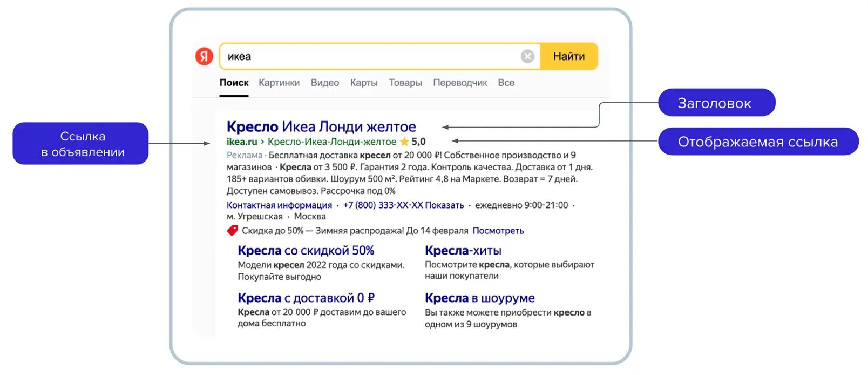Click the Кресло-Икеа-Лонди-желтое display link
Viewport: 868px width, 375px height.
point(332,142)
